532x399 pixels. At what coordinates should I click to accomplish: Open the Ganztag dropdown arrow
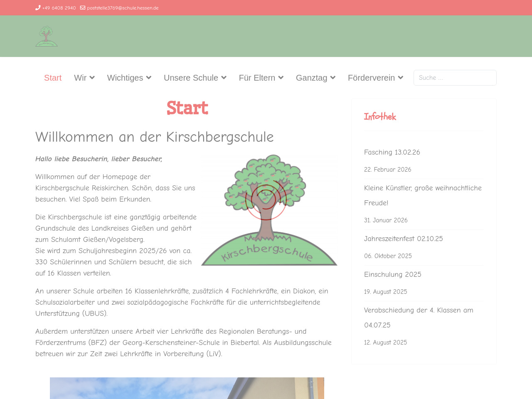pos(333,78)
